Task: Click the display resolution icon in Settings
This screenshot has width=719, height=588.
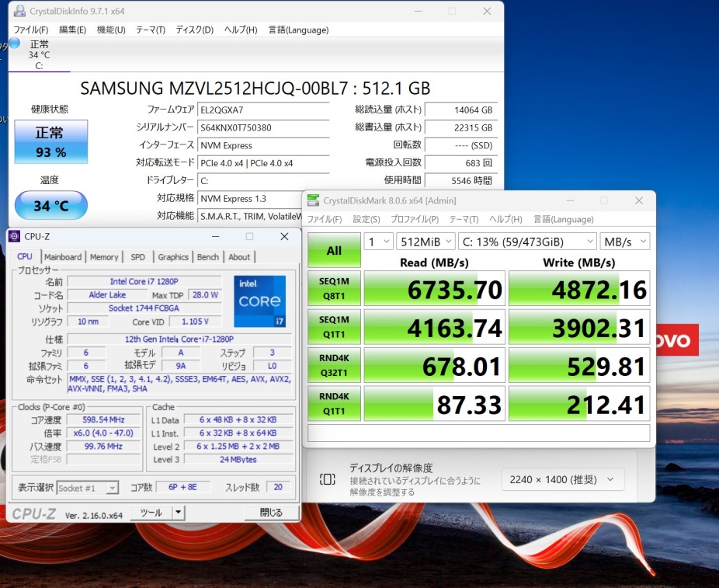Action: [x=328, y=479]
